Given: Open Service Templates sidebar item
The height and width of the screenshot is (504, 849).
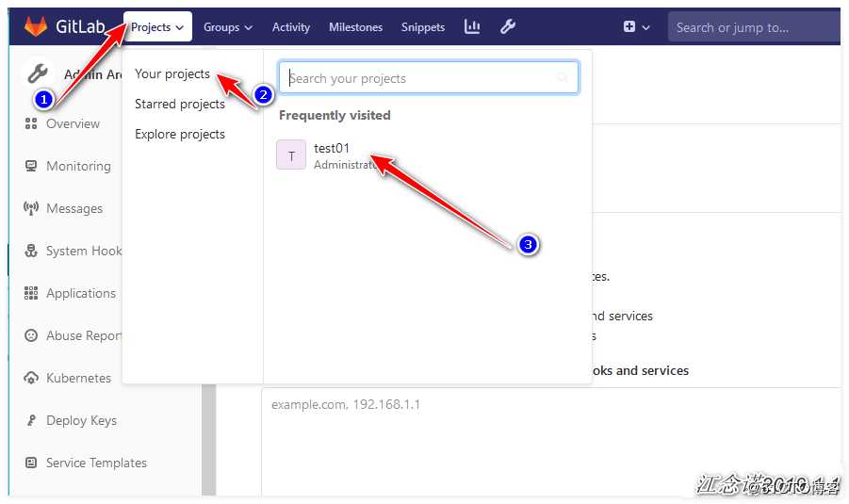Looking at the screenshot, I should coord(96,463).
